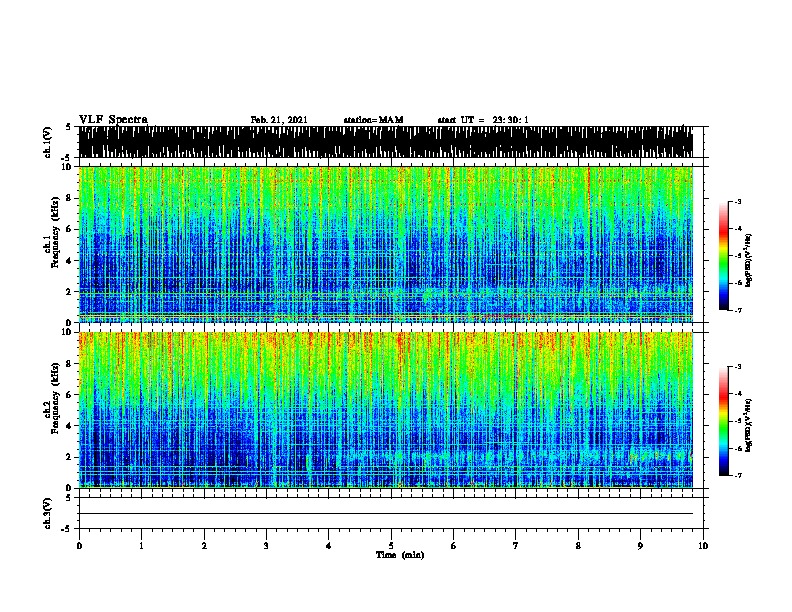Click the "-7" label on ch.2 colorbar
Image resolution: width=792 pixels, height=612 pixels.
pyautogui.click(x=738, y=475)
